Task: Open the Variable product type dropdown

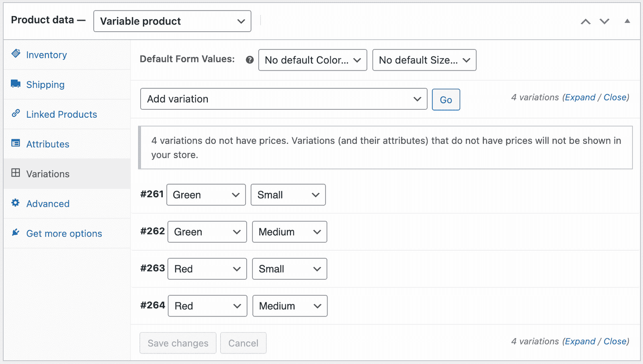Action: [x=172, y=21]
